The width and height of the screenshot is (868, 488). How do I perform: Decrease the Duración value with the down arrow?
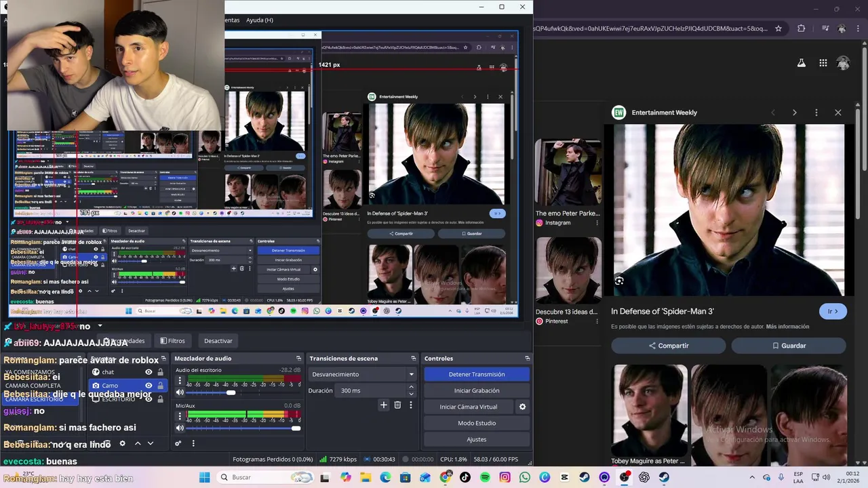click(411, 394)
